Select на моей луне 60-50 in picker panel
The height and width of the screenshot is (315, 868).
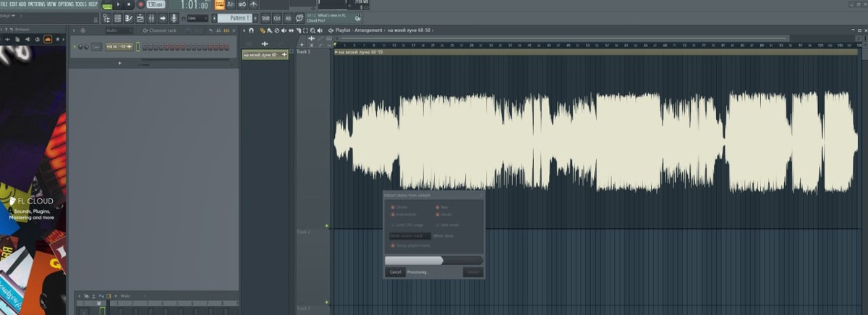click(265, 54)
